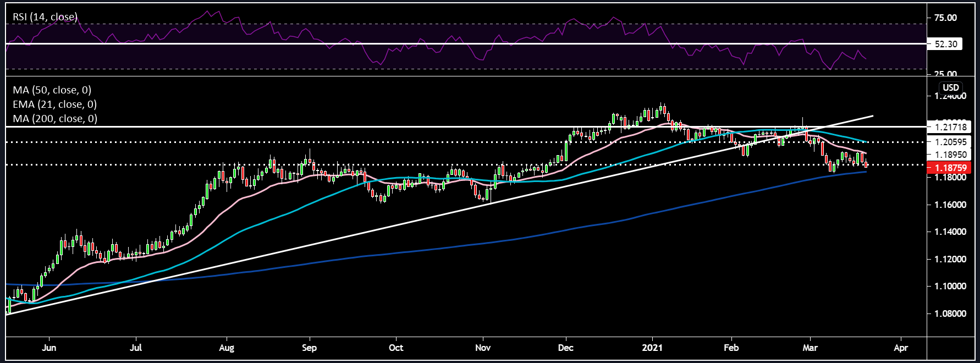980x363 pixels.
Task: Click the Oct date on time axis
Action: coord(396,348)
